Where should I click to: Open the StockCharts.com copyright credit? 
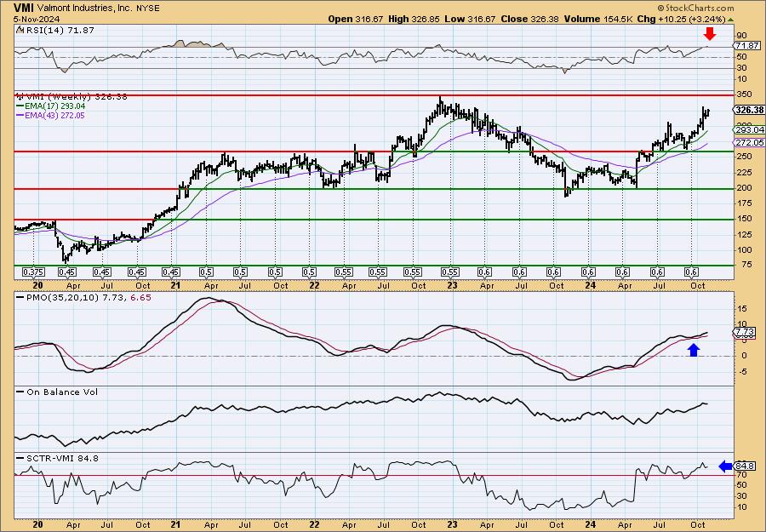[695, 8]
